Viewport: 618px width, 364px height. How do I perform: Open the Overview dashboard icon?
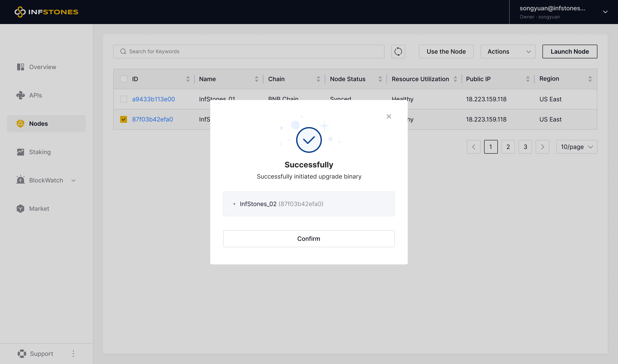point(21,67)
